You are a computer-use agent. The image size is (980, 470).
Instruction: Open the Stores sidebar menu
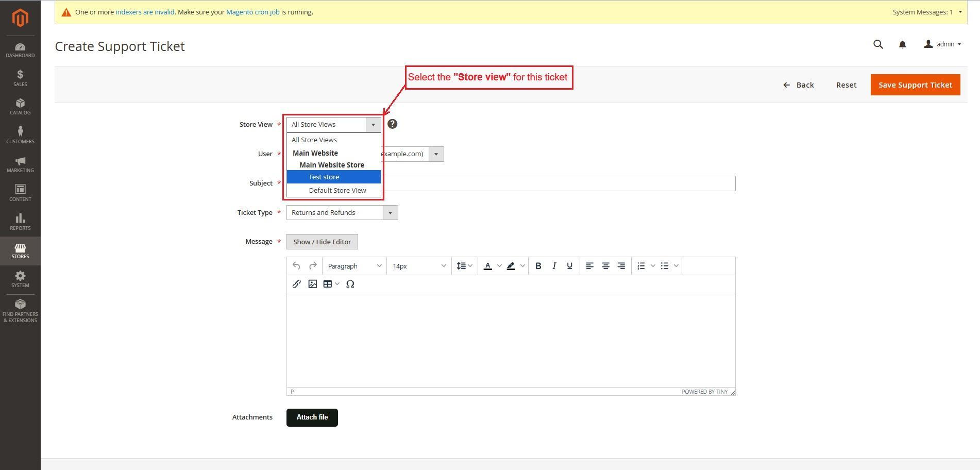pyautogui.click(x=20, y=251)
